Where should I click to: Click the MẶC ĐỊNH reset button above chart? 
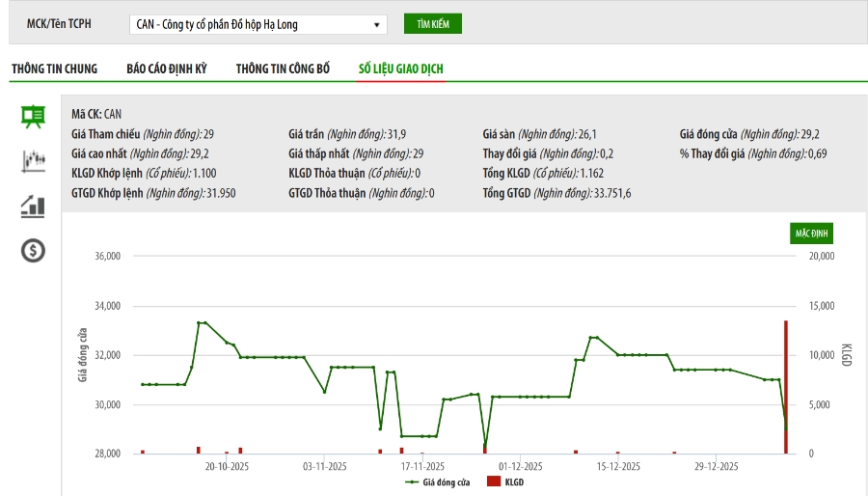810,234
